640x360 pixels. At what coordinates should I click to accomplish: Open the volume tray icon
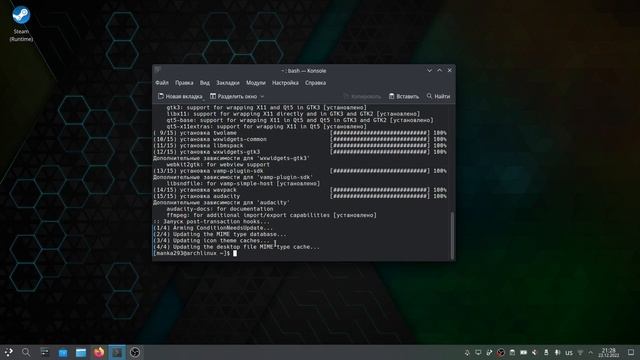click(534, 352)
